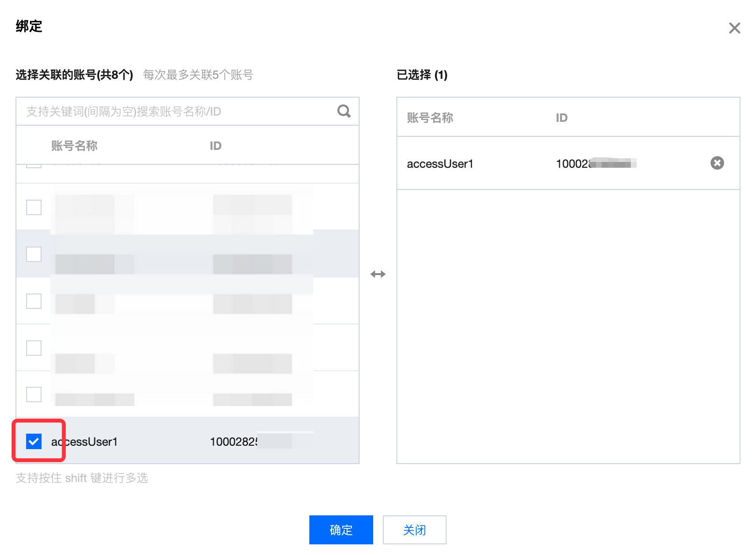Remove accessUser1 from the selected list
The image size is (756, 555).
tap(717, 163)
